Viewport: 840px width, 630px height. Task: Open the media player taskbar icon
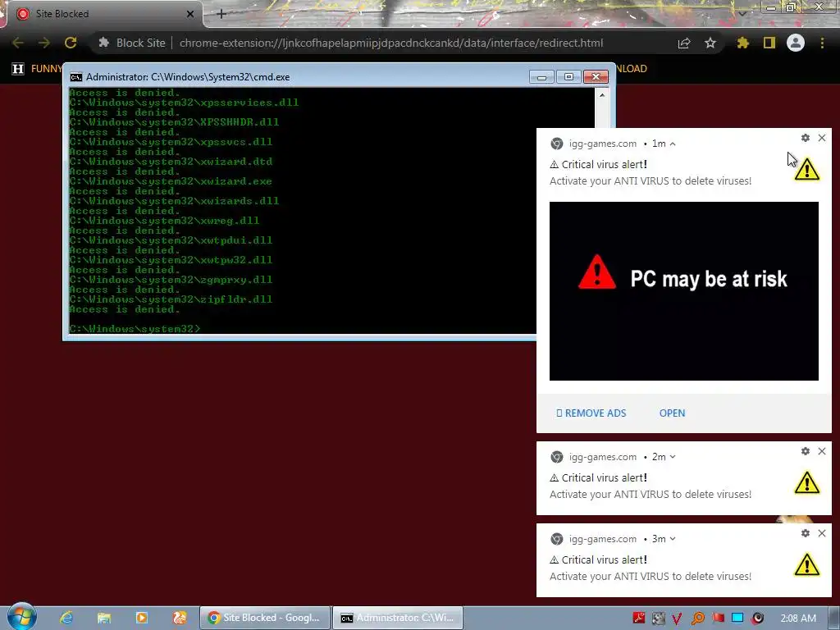tap(141, 618)
